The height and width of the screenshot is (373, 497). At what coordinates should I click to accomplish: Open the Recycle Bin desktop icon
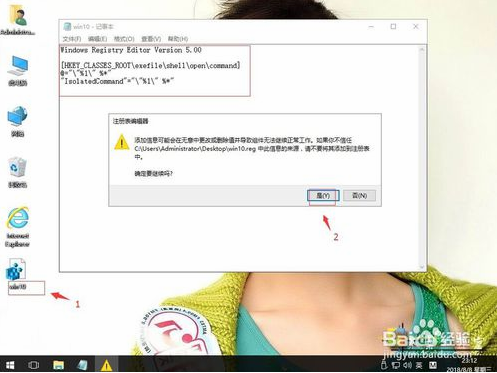click(x=18, y=172)
